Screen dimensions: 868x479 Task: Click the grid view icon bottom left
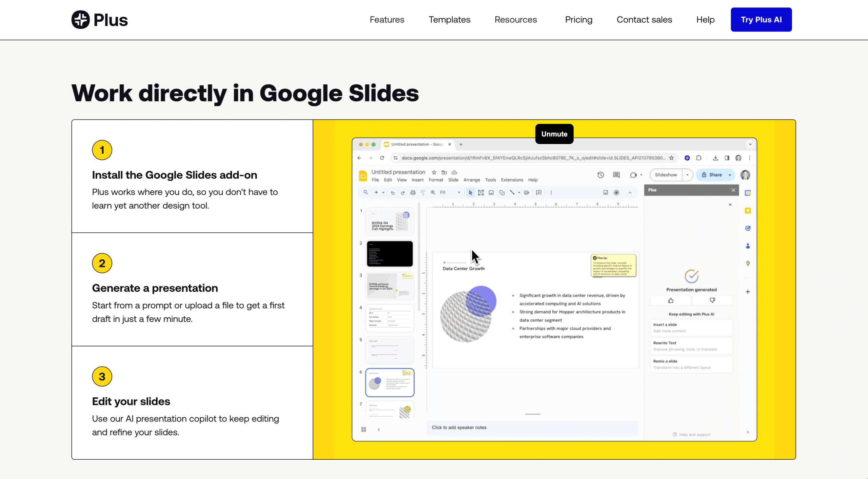[x=363, y=430]
